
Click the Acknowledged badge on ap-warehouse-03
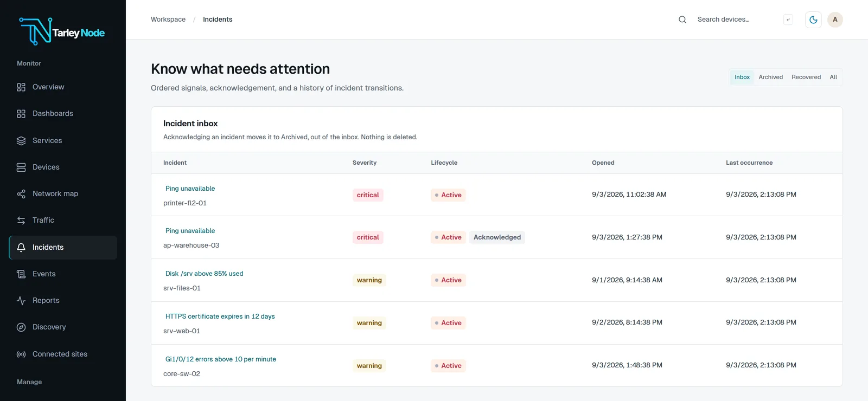[497, 237]
